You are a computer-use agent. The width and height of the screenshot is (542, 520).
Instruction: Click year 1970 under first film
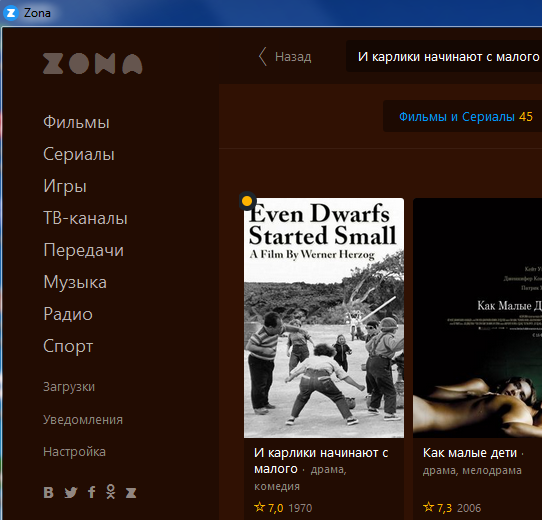[x=300, y=508]
